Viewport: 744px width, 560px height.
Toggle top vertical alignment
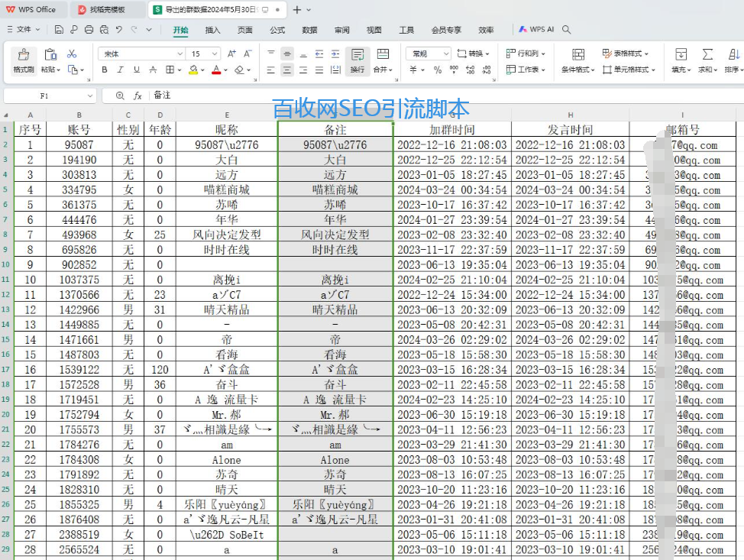271,53
